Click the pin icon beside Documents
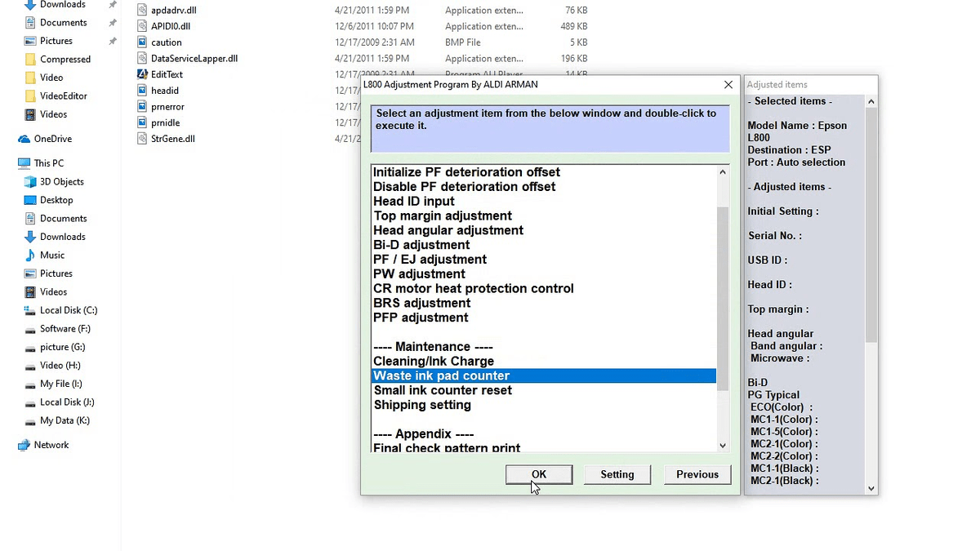The height and width of the screenshot is (551, 980). click(113, 22)
